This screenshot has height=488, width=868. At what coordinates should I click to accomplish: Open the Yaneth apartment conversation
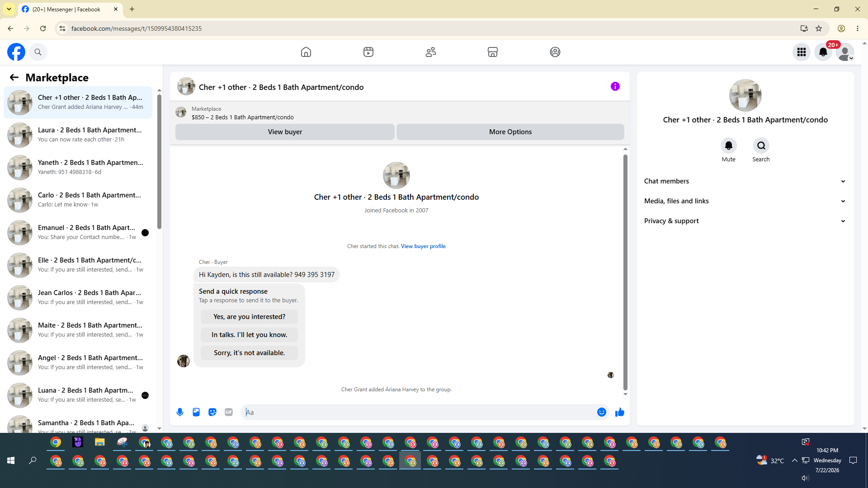pos(78,168)
